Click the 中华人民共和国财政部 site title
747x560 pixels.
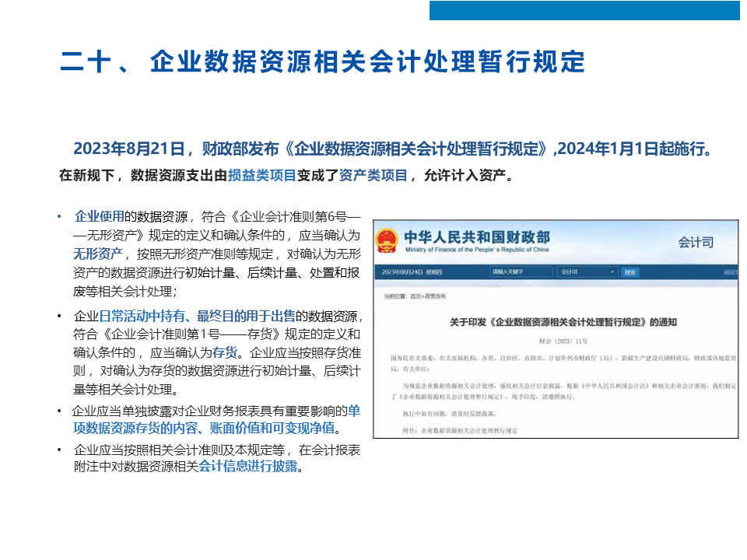pos(477,236)
